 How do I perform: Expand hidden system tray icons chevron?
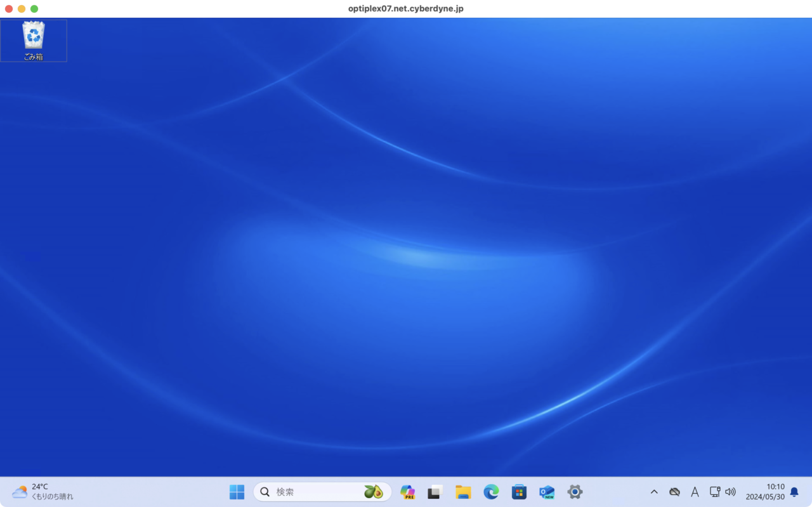point(654,492)
